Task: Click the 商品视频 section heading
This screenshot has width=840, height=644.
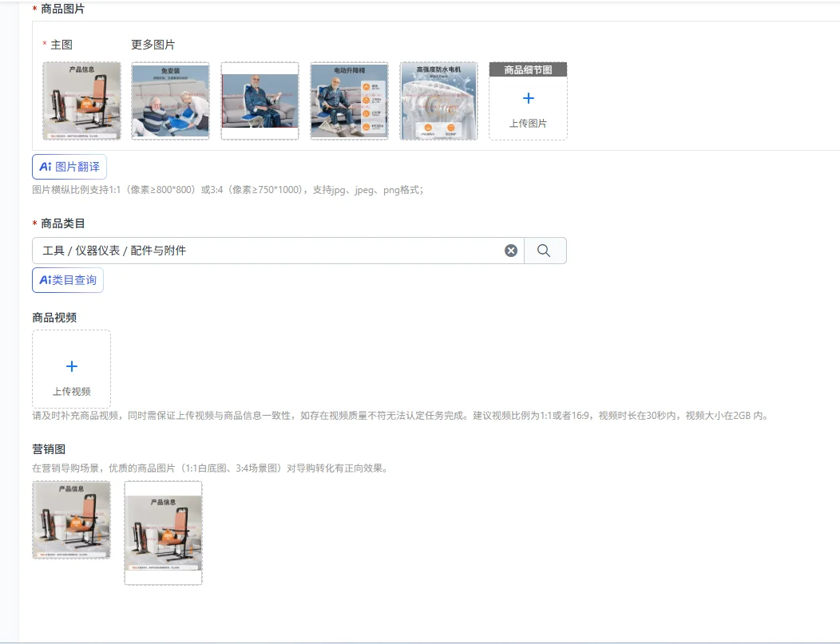Action: [x=54, y=318]
